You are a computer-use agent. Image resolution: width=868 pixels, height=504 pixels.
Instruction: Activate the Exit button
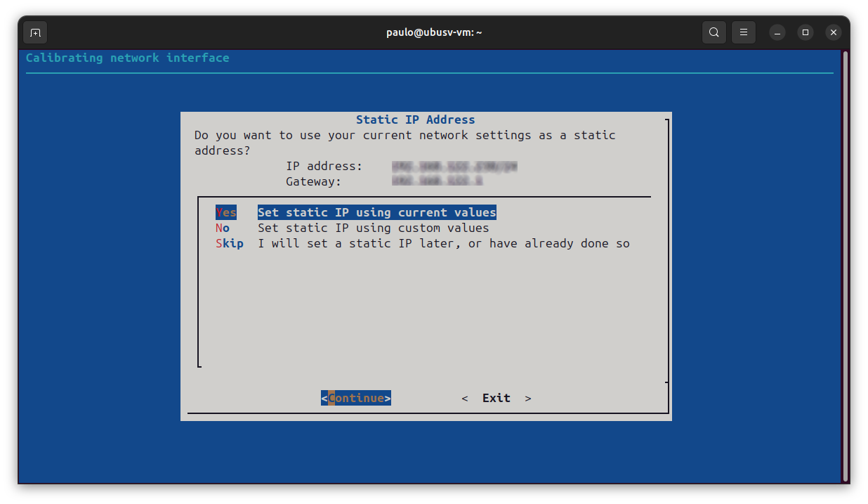pos(496,397)
